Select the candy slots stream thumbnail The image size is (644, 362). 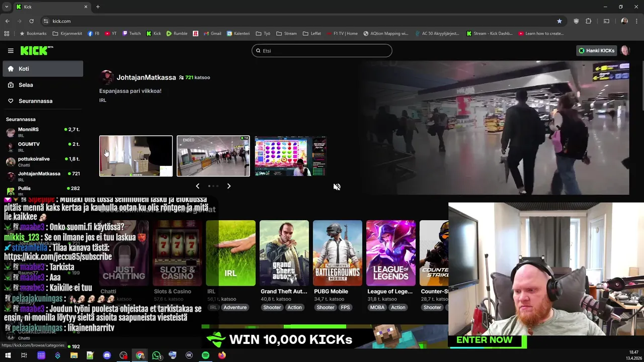pos(290,156)
